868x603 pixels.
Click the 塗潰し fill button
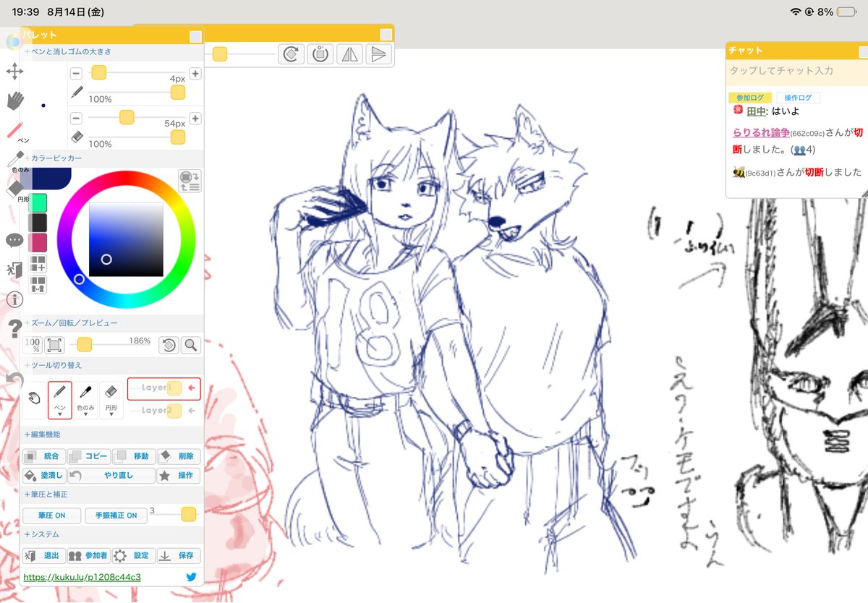point(43,476)
